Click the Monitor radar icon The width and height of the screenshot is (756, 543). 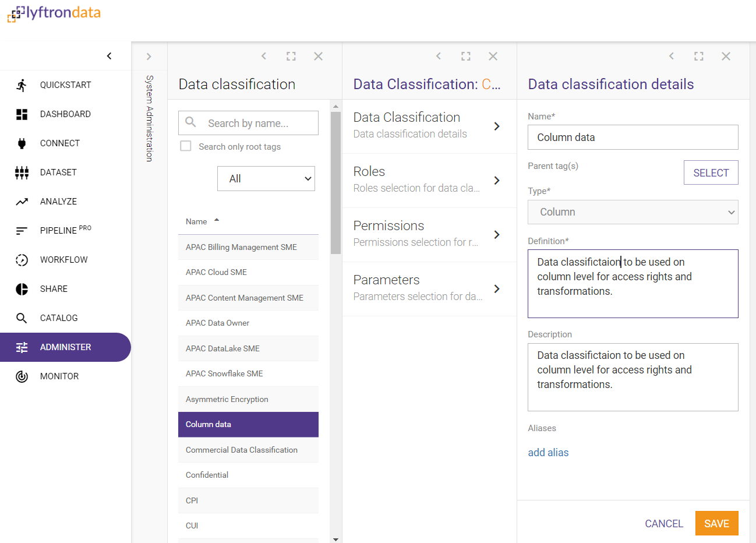coord(22,376)
